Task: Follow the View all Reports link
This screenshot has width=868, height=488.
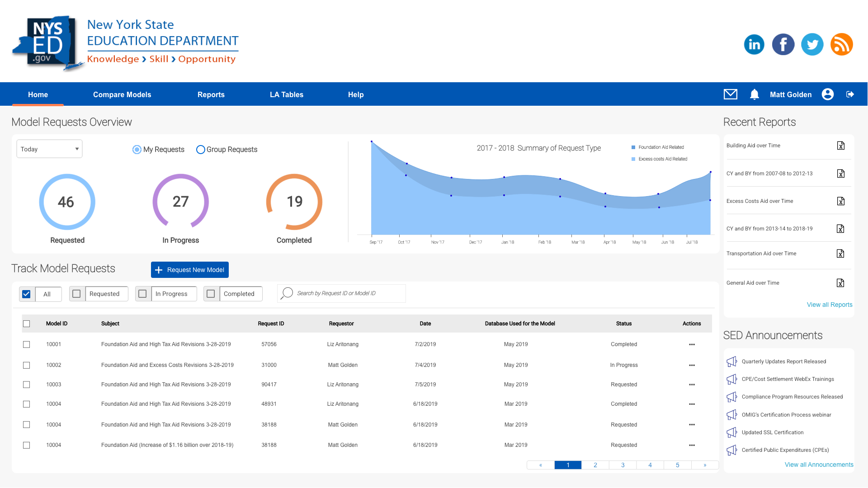Action: [829, 305]
